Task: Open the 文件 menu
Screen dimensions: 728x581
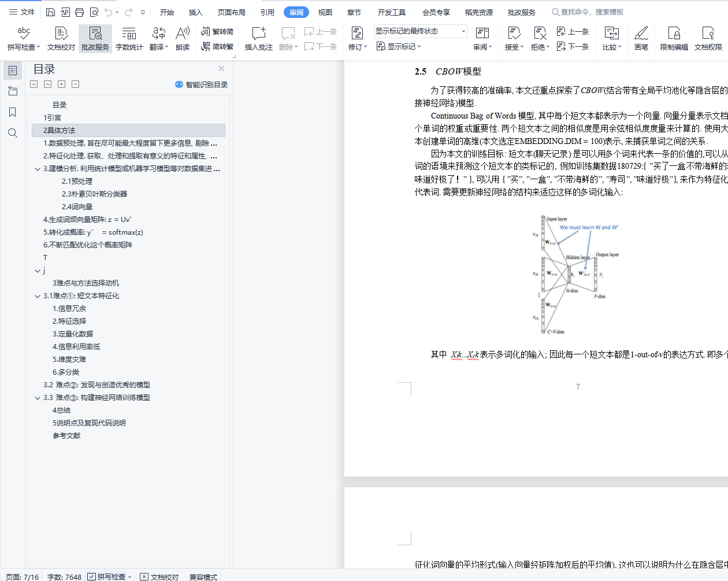Action: pos(22,12)
